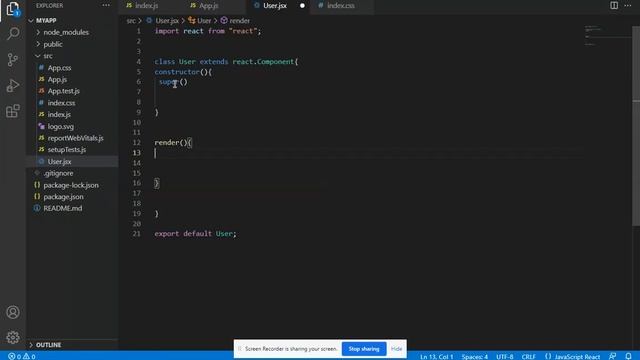Click the word constructor on line 5

click(177, 72)
